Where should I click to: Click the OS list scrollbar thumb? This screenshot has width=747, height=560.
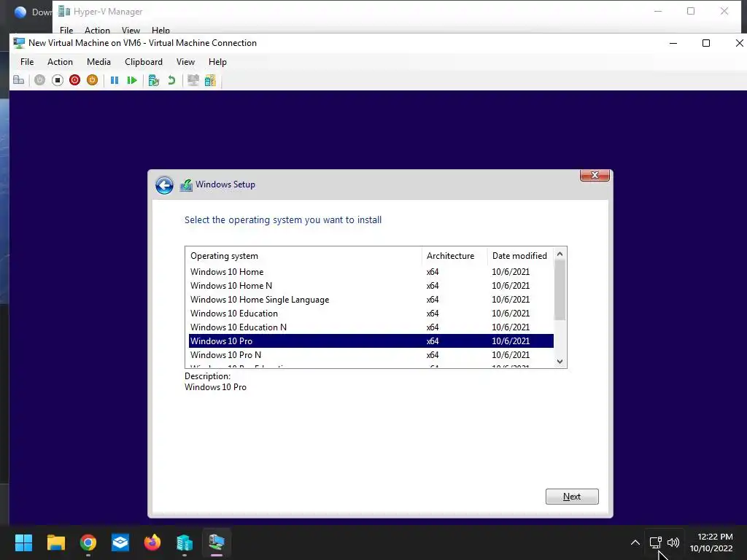pos(560,290)
